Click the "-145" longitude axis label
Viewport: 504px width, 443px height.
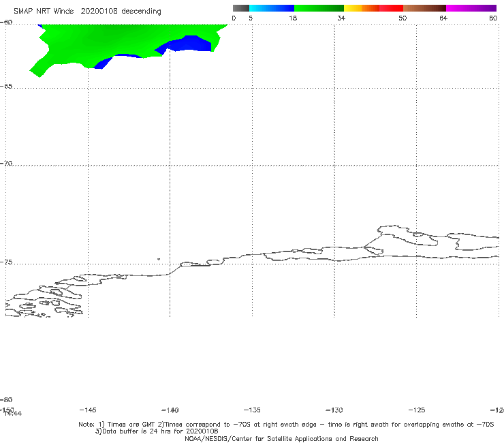pos(88,410)
